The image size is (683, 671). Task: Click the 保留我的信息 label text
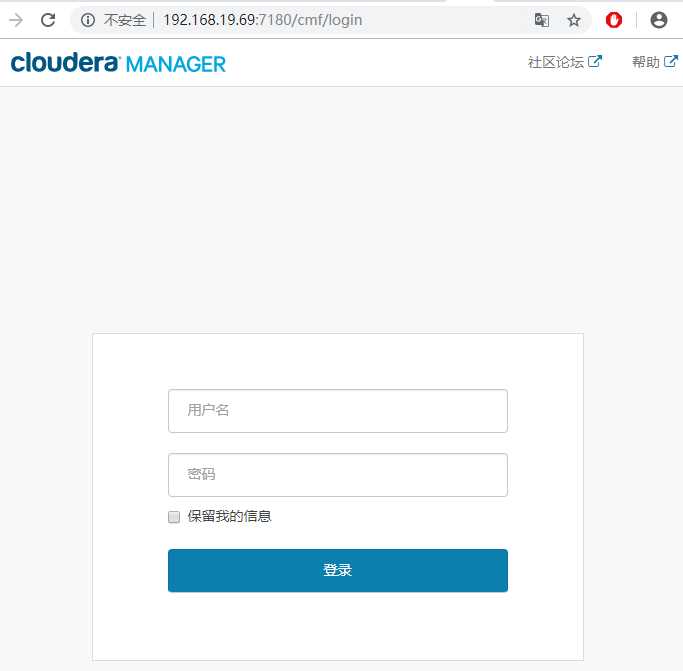(x=230, y=516)
